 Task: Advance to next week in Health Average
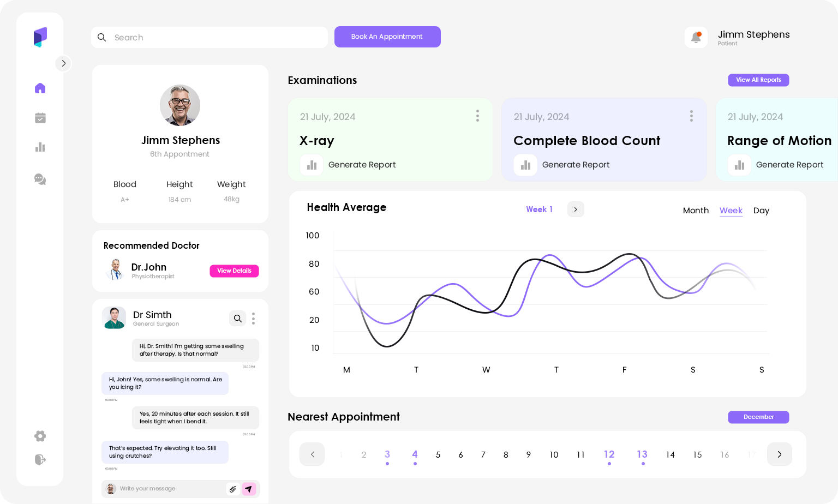click(x=576, y=209)
